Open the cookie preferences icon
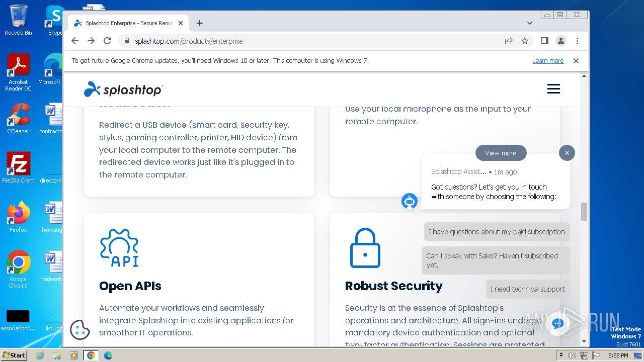This screenshot has width=644, height=362. click(x=79, y=330)
